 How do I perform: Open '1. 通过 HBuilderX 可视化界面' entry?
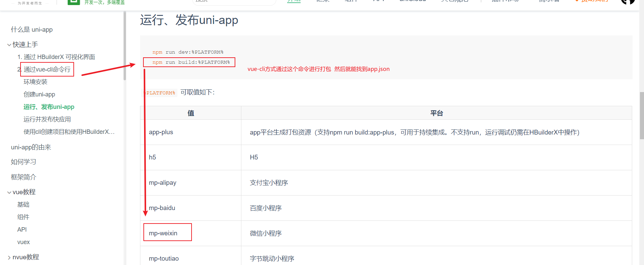(56, 57)
